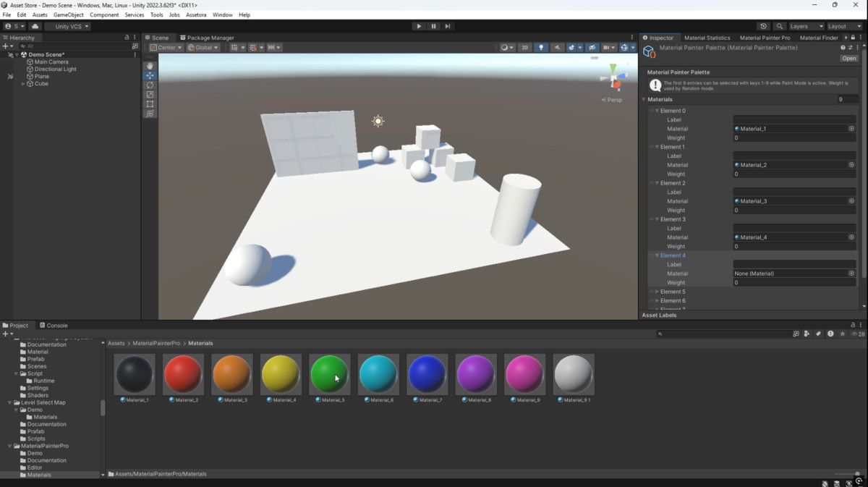
Task: Select the Move tool in Scene toolbar
Action: tap(150, 75)
